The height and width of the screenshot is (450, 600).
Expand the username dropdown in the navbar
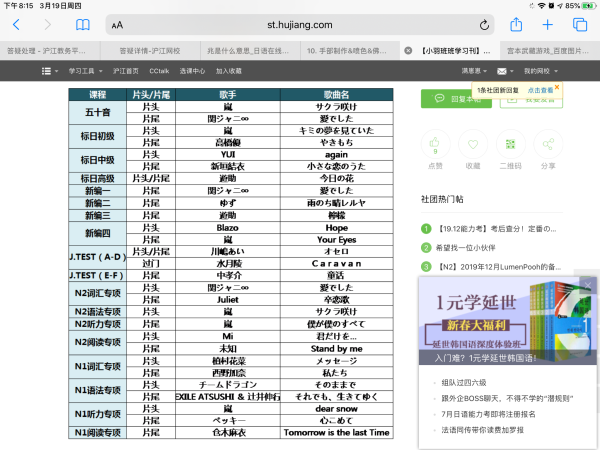click(x=474, y=71)
